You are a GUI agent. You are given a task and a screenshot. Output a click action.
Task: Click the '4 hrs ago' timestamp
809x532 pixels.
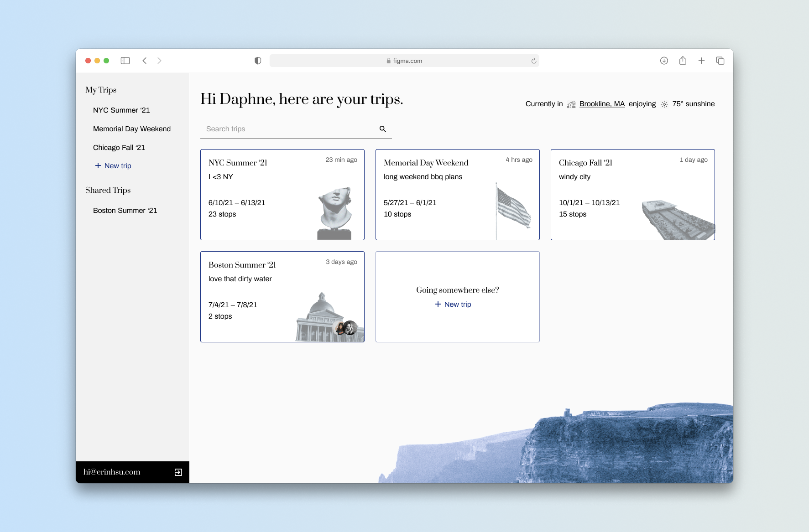point(519,160)
